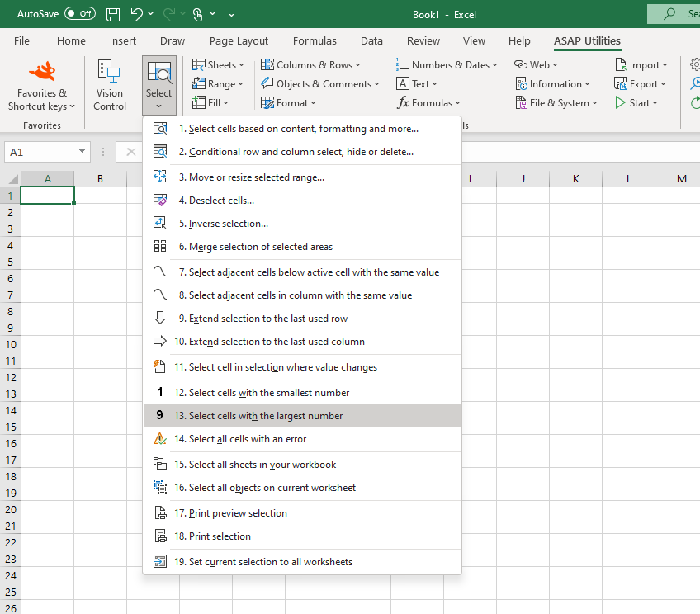Viewport: 700px width, 614px height.
Task: Click icon for Conditional row and column select
Action: (x=160, y=152)
